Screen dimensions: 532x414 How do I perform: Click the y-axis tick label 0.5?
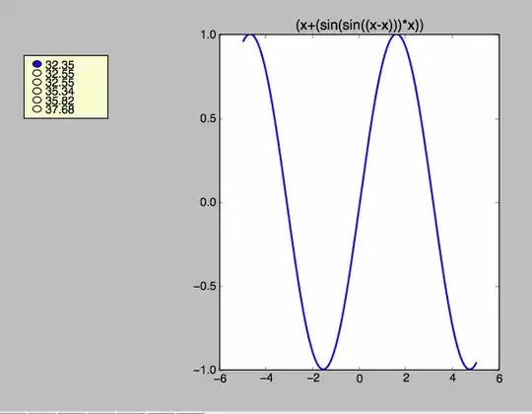pyautogui.click(x=208, y=118)
